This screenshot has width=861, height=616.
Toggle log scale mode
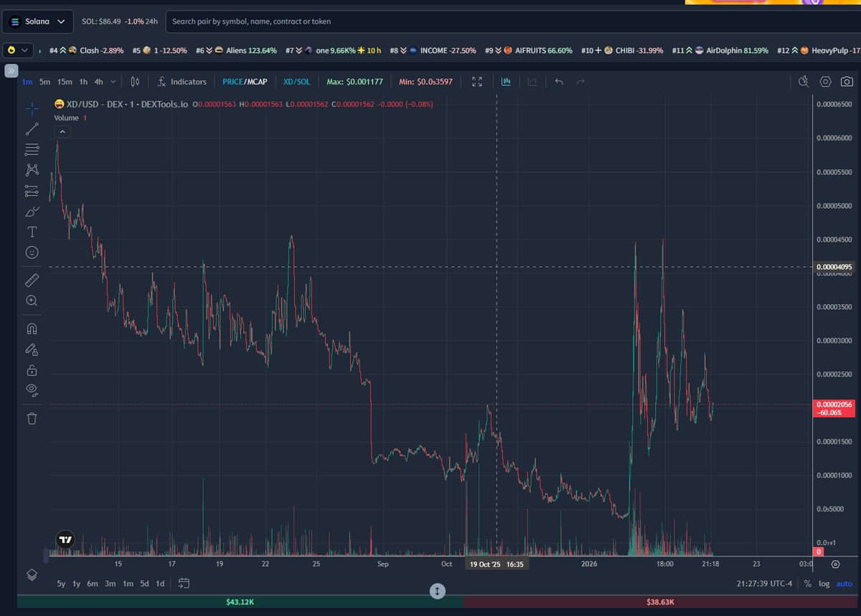pyautogui.click(x=824, y=584)
